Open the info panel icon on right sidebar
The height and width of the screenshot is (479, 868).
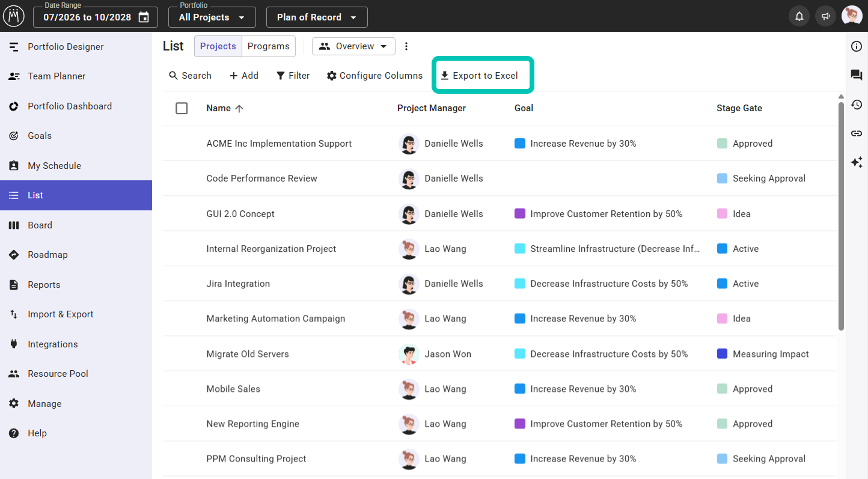point(857,47)
